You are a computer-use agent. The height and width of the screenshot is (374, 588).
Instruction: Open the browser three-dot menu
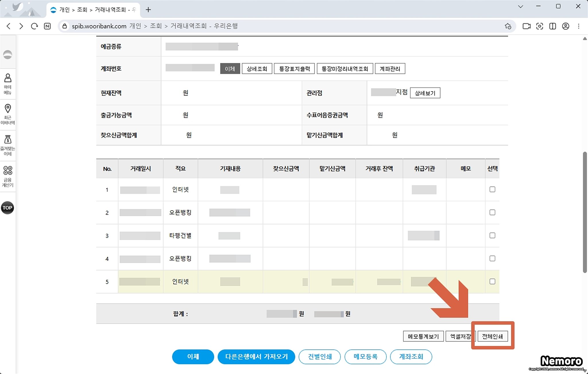pos(579,26)
